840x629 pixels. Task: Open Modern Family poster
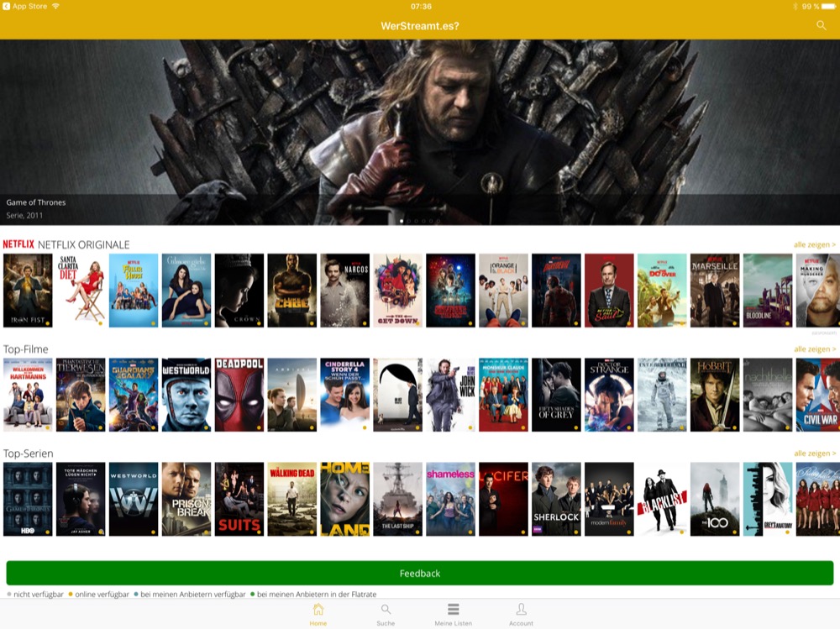pos(609,500)
